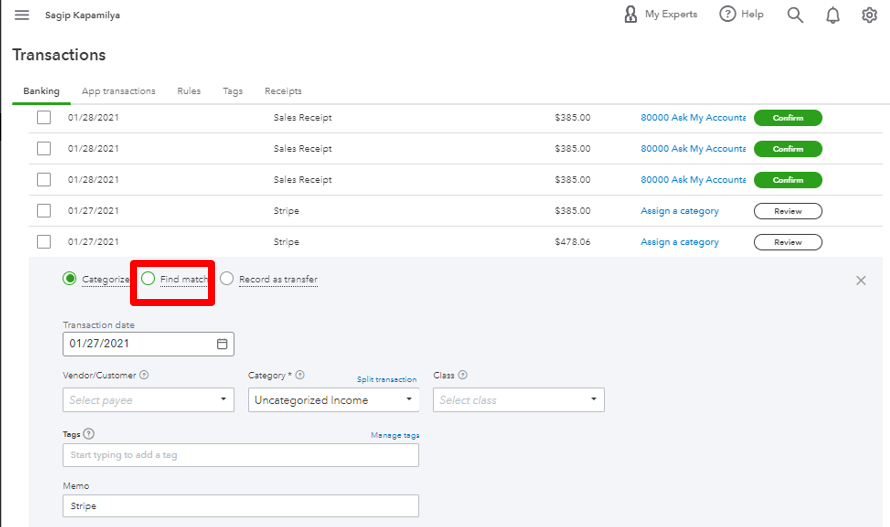Tick the first Sales Receipt checkbox
Screen dimensions: 890x527
coord(44,117)
